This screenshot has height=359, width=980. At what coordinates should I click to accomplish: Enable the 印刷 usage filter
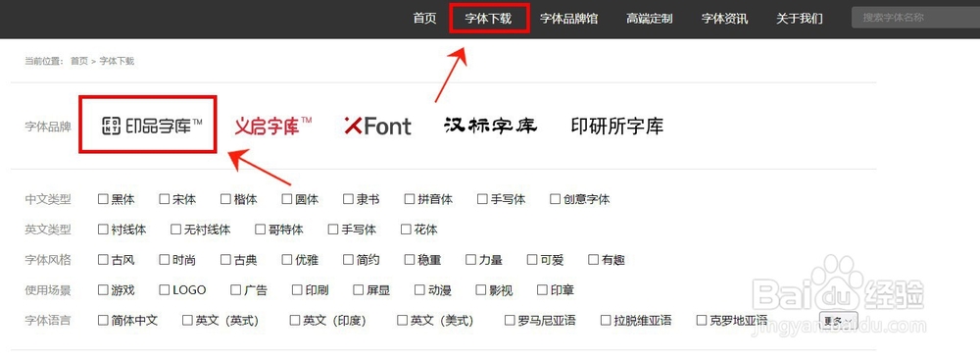pyautogui.click(x=296, y=289)
